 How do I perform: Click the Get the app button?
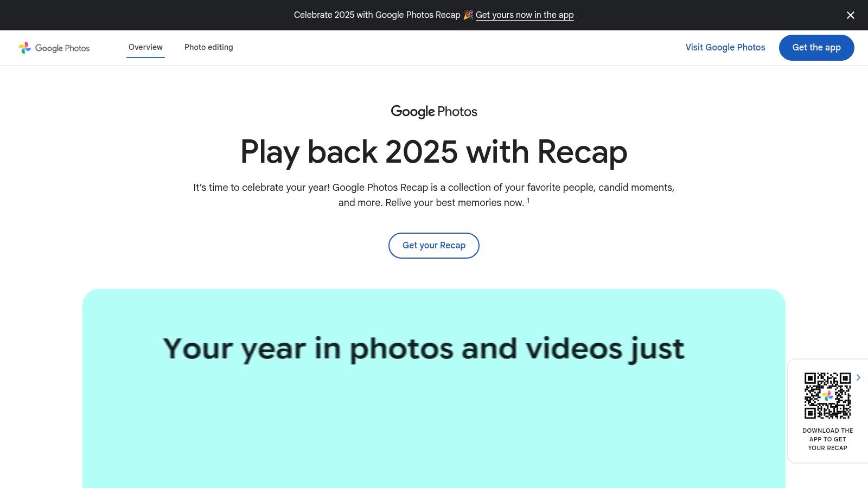(x=816, y=47)
